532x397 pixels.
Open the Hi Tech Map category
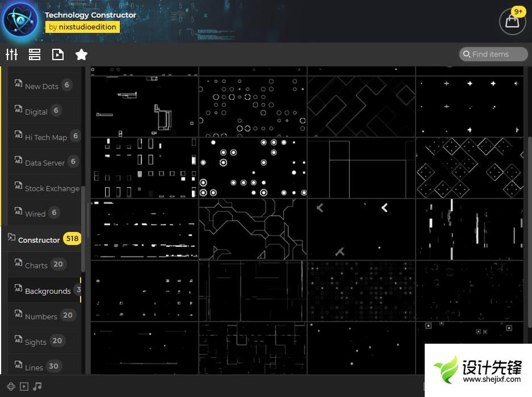point(45,137)
